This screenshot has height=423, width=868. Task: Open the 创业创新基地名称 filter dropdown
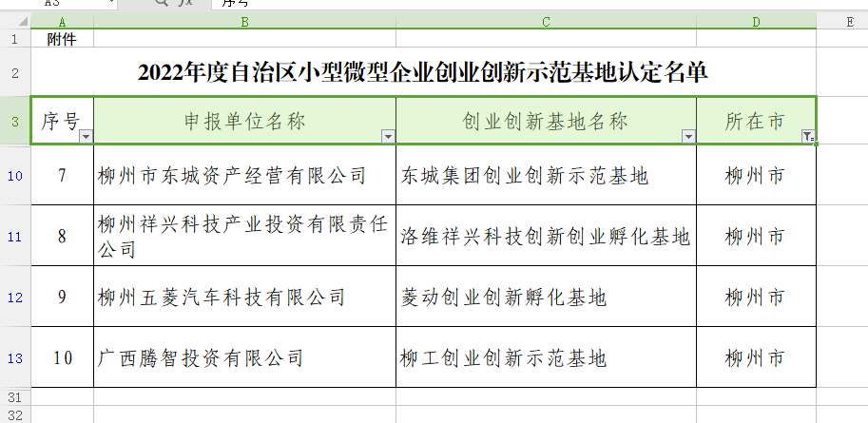click(688, 137)
